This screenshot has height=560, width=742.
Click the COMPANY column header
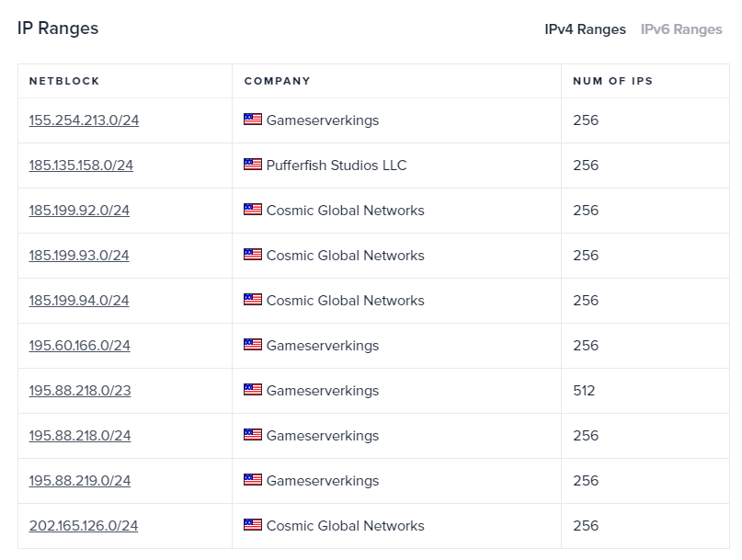(x=278, y=81)
